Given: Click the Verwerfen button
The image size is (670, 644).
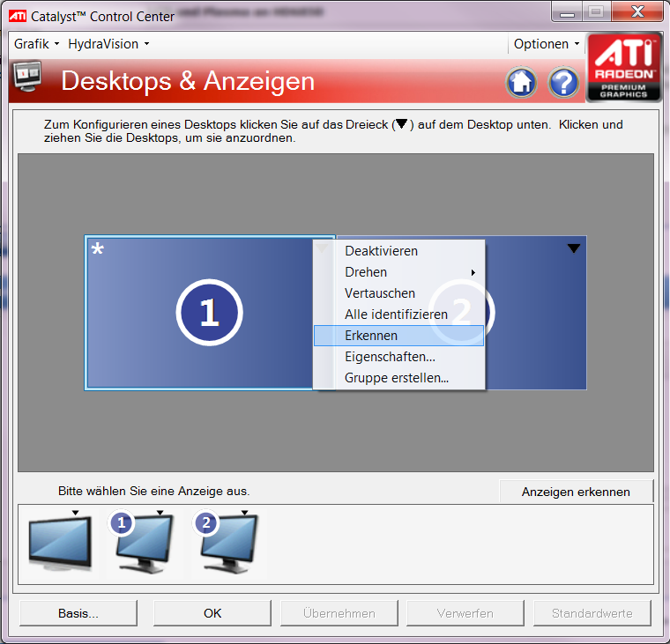Looking at the screenshot, I should [x=465, y=613].
